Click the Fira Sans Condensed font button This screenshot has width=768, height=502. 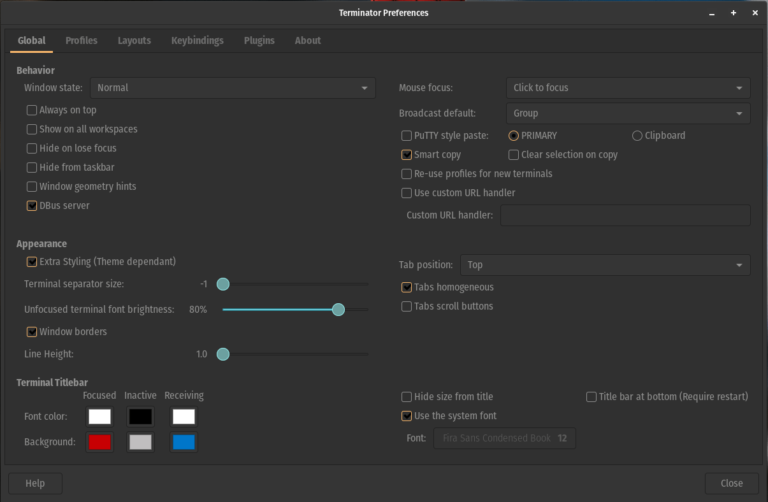tap(504, 438)
